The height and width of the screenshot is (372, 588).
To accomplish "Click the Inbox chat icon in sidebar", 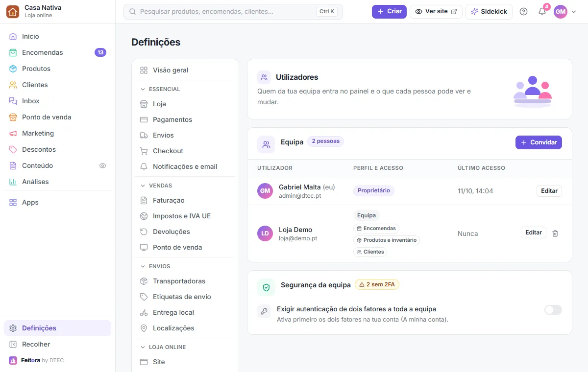I will pyautogui.click(x=13, y=101).
